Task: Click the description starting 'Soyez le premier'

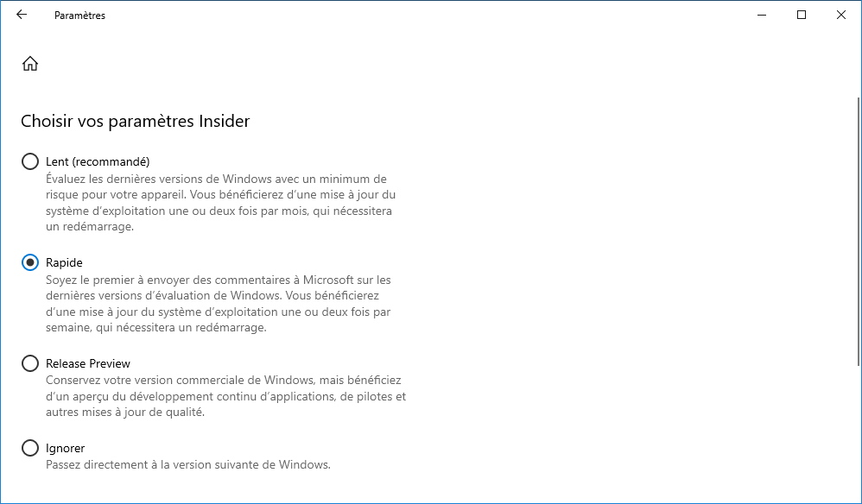Action: pos(219,304)
